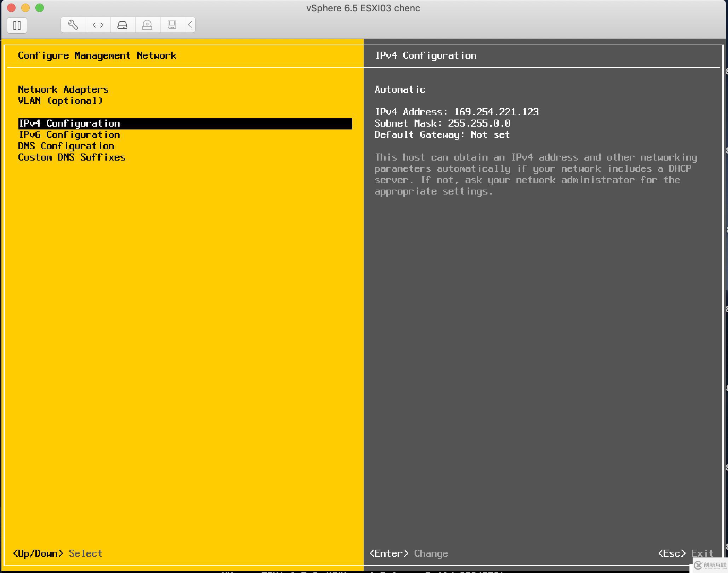Click the user/account icon in toolbar

[x=147, y=24]
